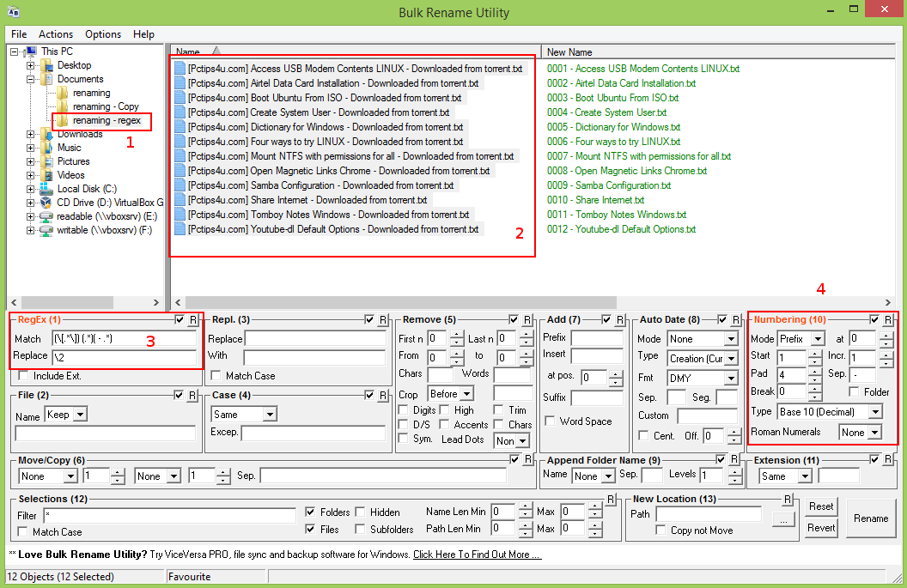The image size is (907, 588).
Task: Select the renaming - regex folder
Action: point(107,121)
